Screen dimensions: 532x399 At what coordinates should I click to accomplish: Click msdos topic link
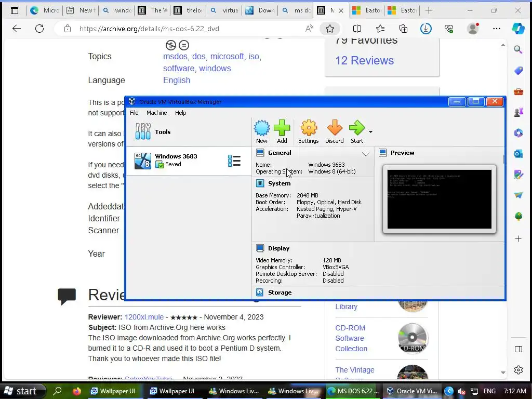(175, 56)
